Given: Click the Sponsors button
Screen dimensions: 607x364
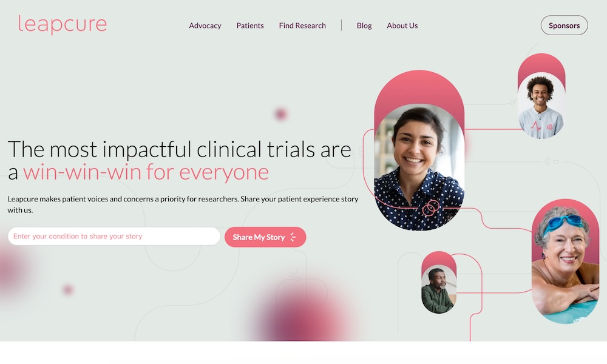Looking at the screenshot, I should click(x=564, y=25).
